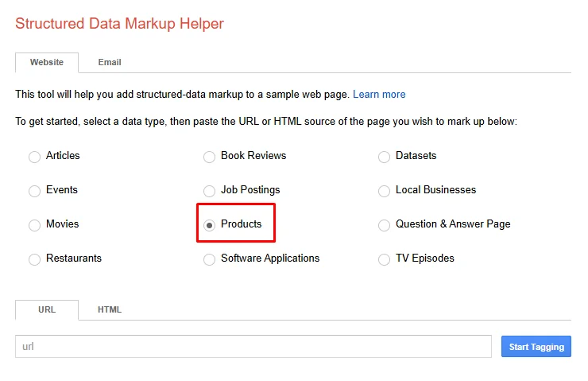The height and width of the screenshot is (381, 588).
Task: Switch to the Email tab
Action: click(110, 62)
